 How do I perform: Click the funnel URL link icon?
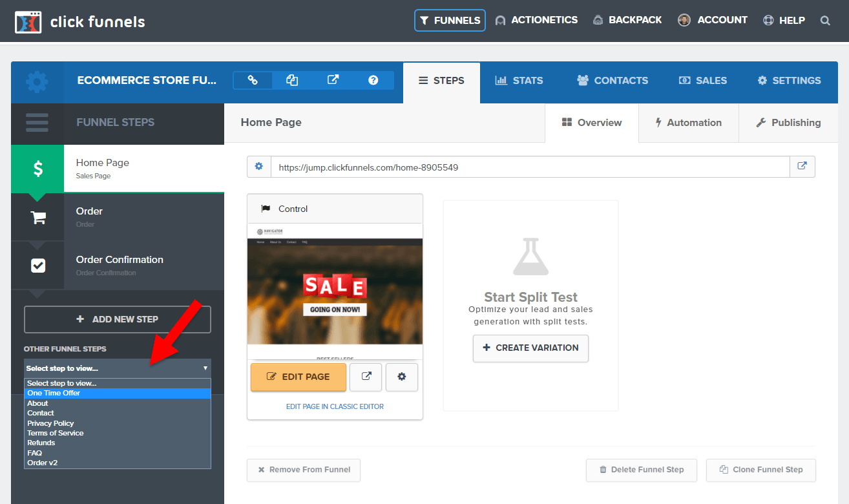[253, 80]
